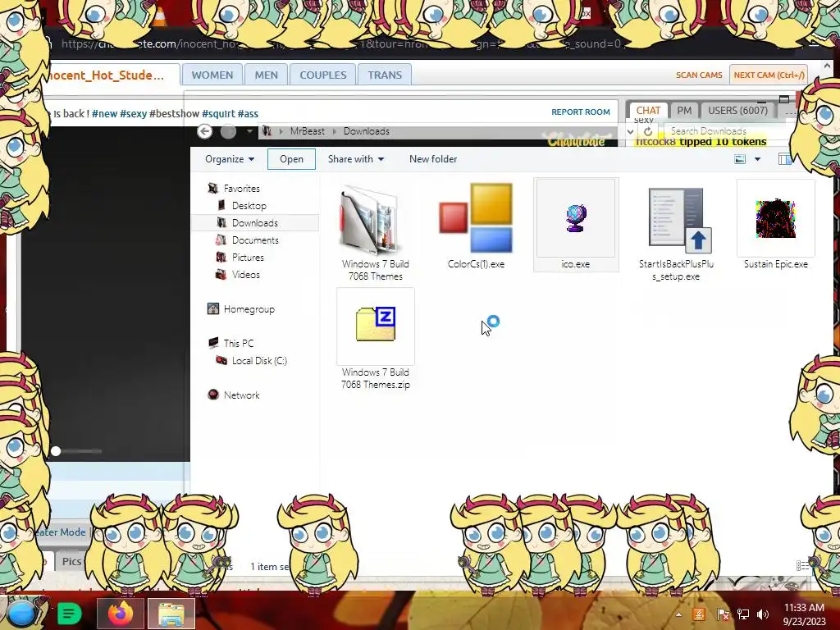Click SCAN CAMS link in browser
This screenshot has width=840, height=630.
pos(699,75)
